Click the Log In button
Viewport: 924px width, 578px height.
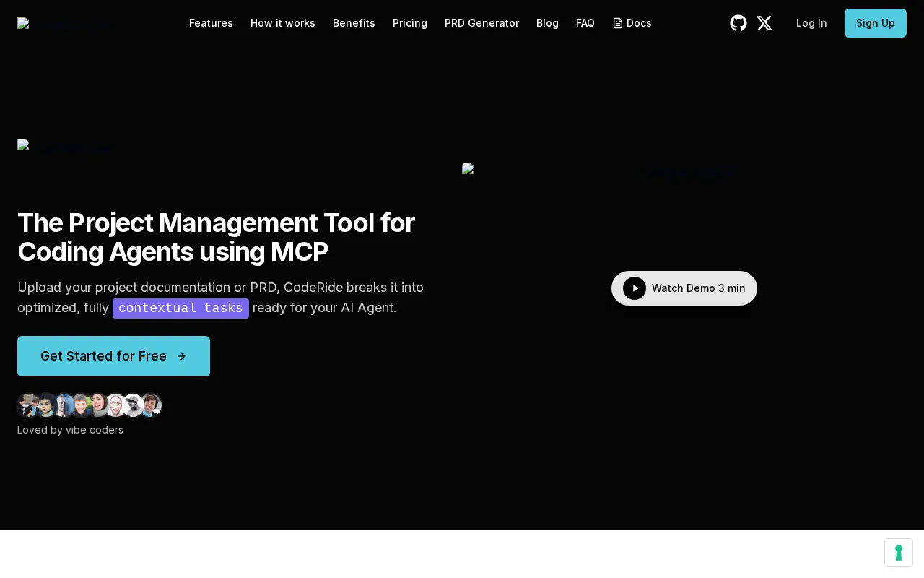pos(811,23)
